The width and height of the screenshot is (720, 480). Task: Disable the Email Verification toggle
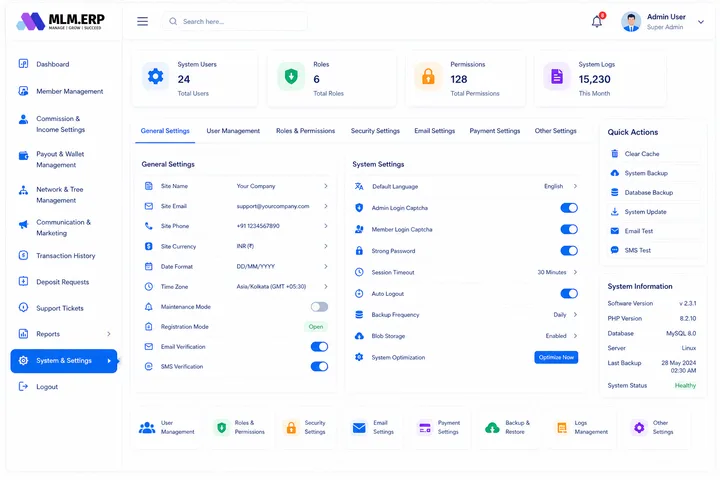coord(319,346)
